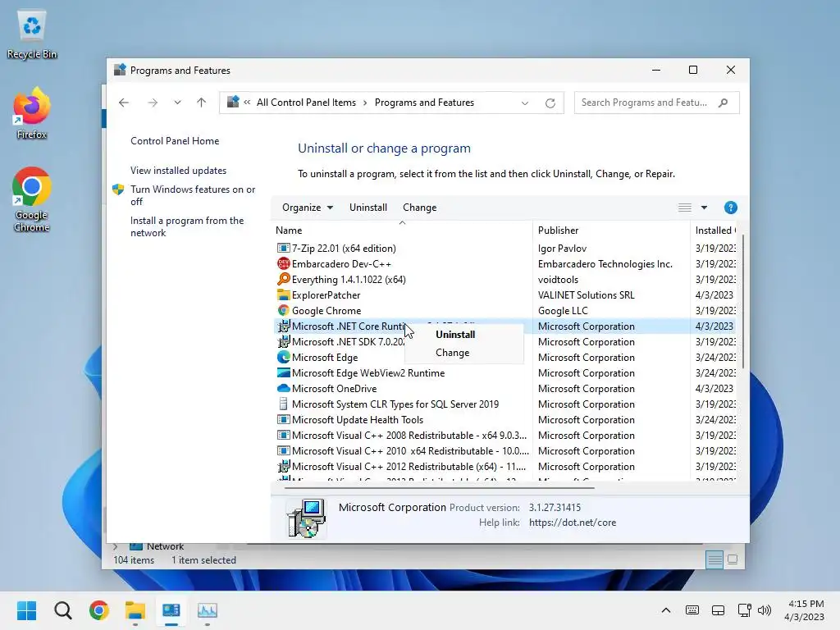The image size is (840, 630).
Task: Open the performance monitor taskbar icon
Action: pyautogui.click(x=208, y=610)
